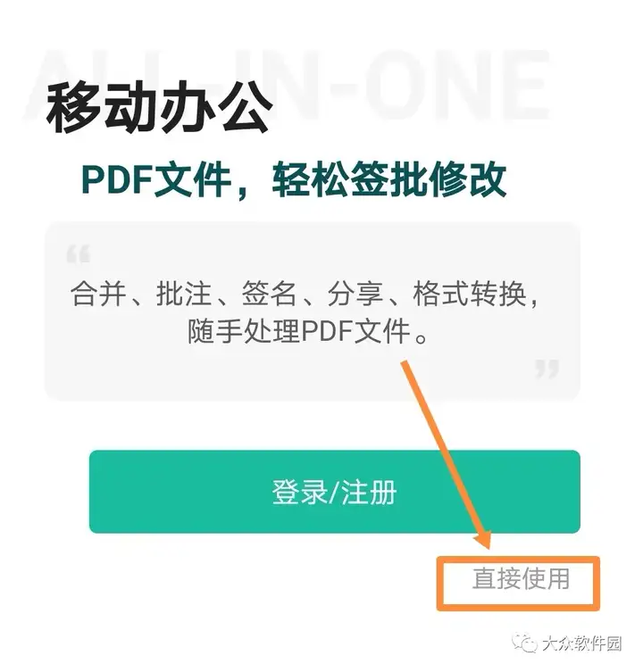The width and height of the screenshot is (643, 672).
Task: Click the word 批注 in the description
Action: click(x=185, y=294)
